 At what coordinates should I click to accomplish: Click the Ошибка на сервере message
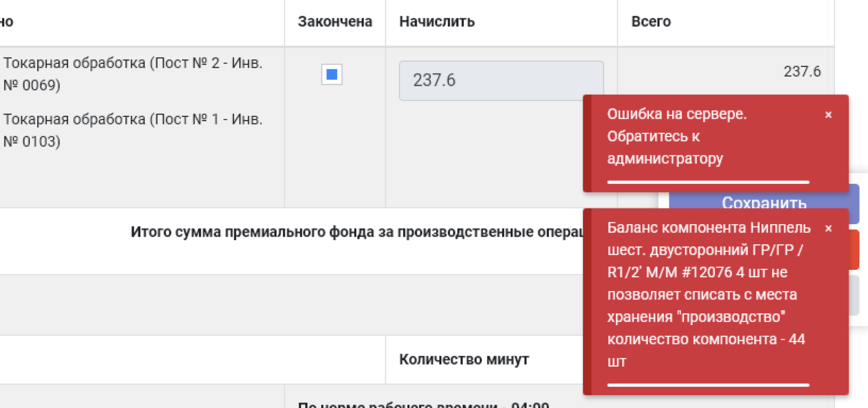pos(677,137)
